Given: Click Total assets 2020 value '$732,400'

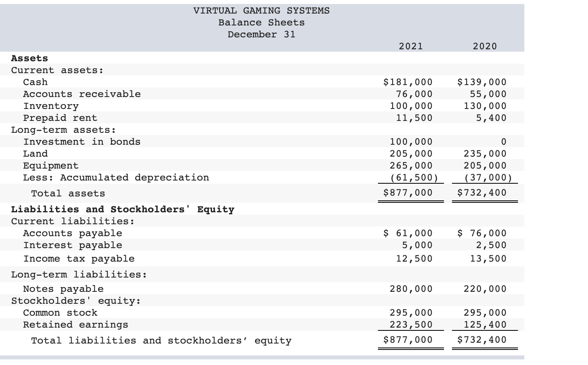Looking at the screenshot, I should pyautogui.click(x=482, y=192).
